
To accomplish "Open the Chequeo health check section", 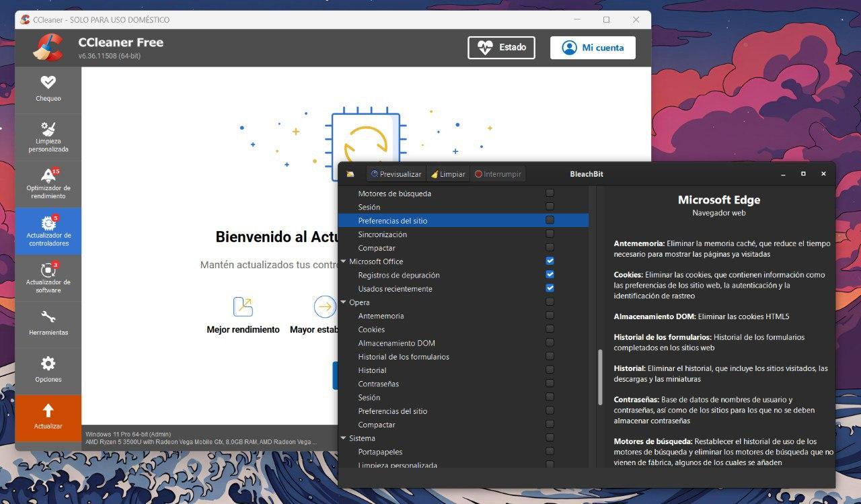I will tap(48, 89).
